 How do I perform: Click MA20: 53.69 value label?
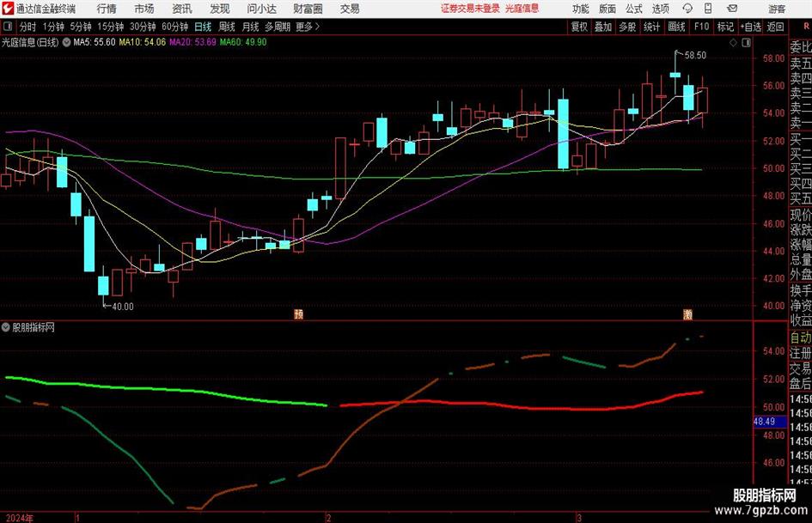point(192,42)
